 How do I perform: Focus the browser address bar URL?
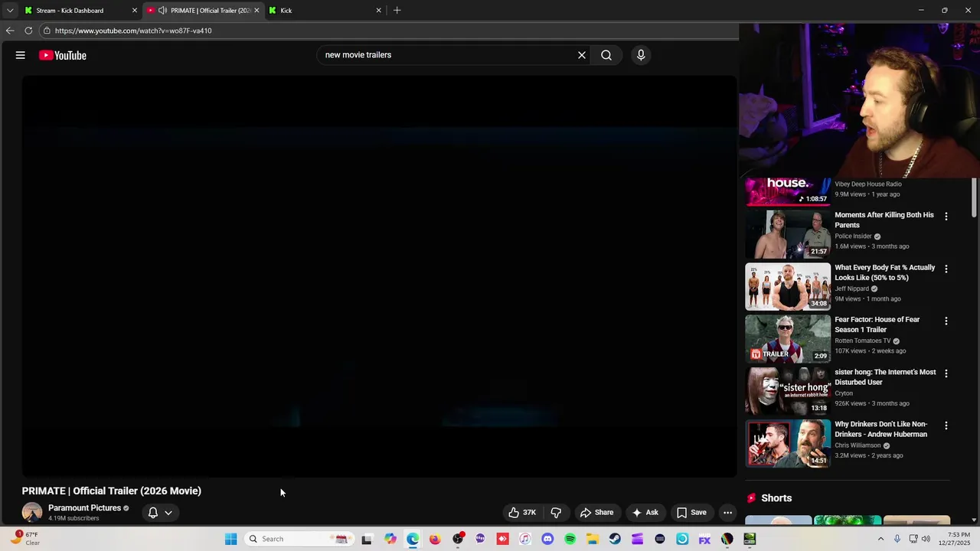[x=133, y=31]
